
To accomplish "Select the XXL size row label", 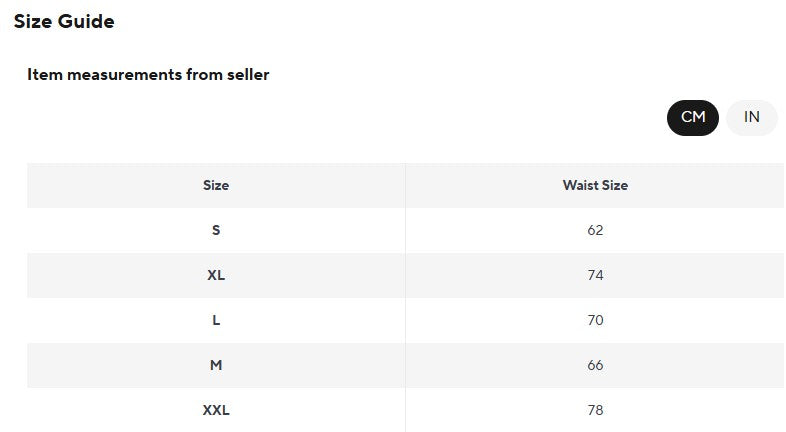I will coord(216,410).
